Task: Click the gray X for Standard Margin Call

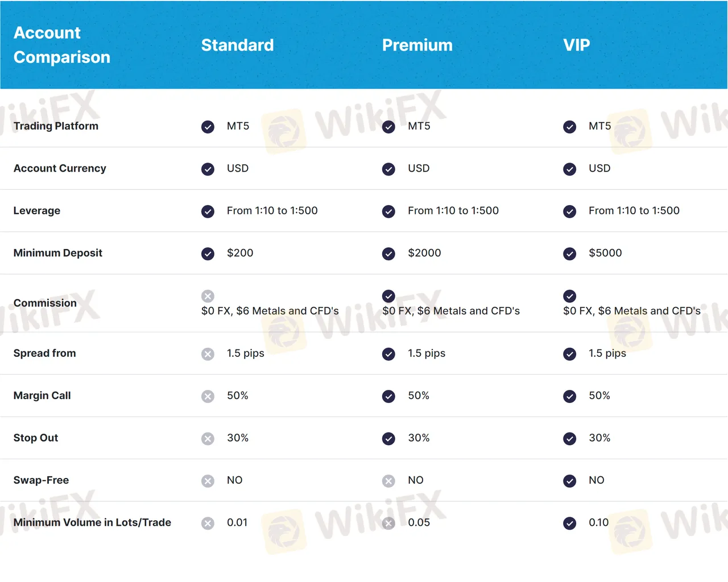Action: point(208,396)
